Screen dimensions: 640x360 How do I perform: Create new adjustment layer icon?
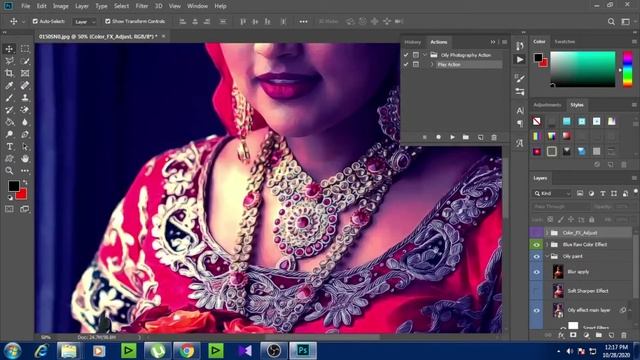tap(586, 335)
